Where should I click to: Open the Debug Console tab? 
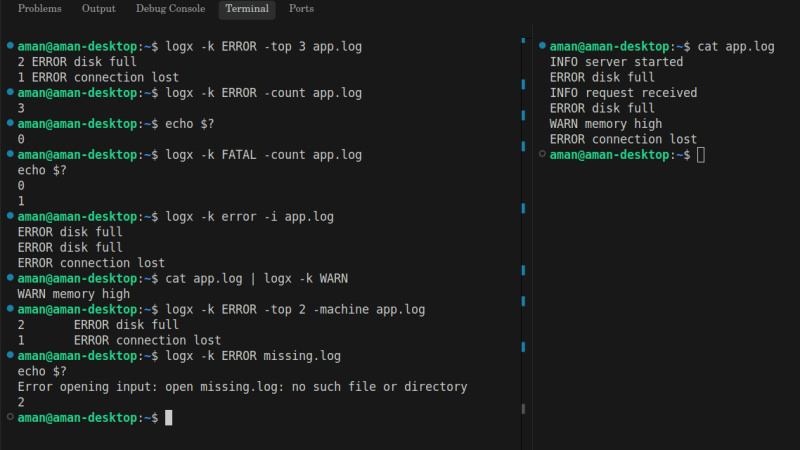point(170,9)
